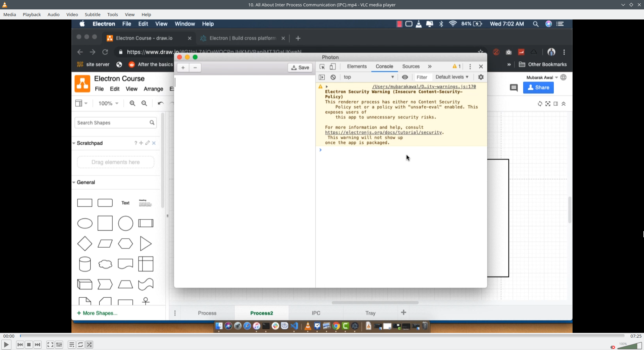The image size is (644, 350).
Task: Stop VLC playback
Action: tap(29, 345)
